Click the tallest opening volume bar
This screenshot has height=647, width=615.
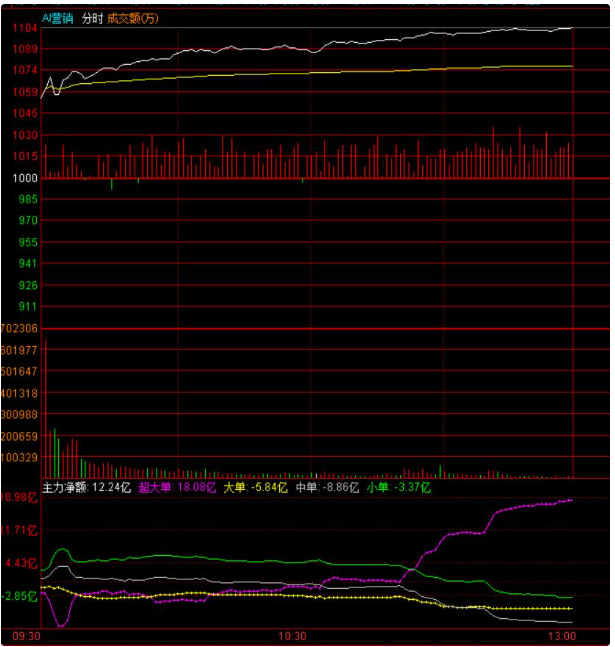point(46,408)
